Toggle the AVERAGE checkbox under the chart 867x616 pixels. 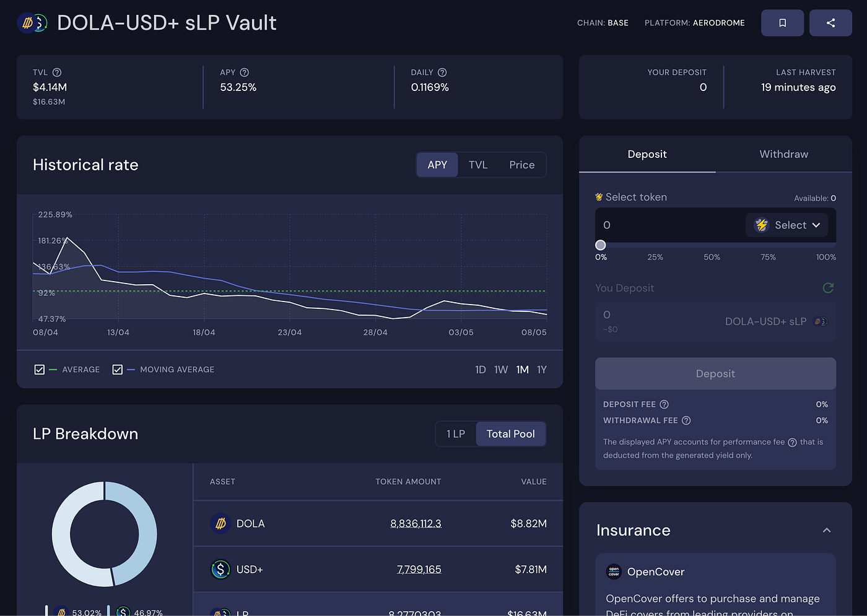tap(40, 369)
